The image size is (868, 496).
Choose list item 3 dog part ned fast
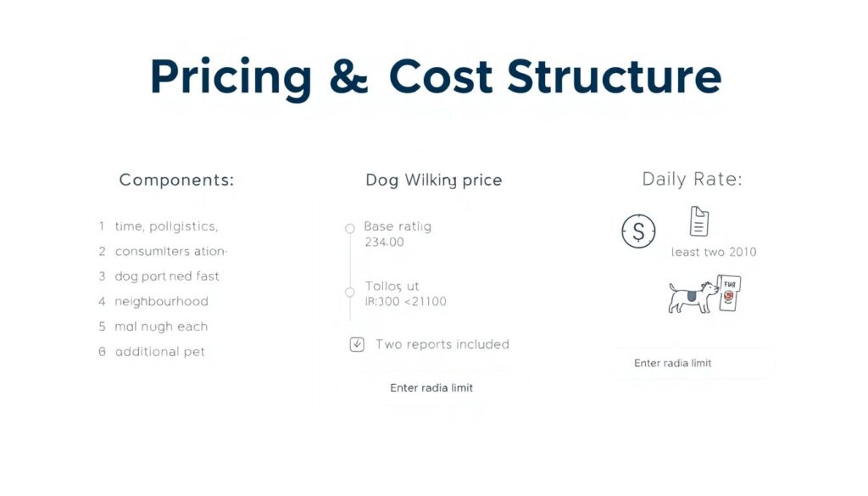pyautogui.click(x=166, y=276)
